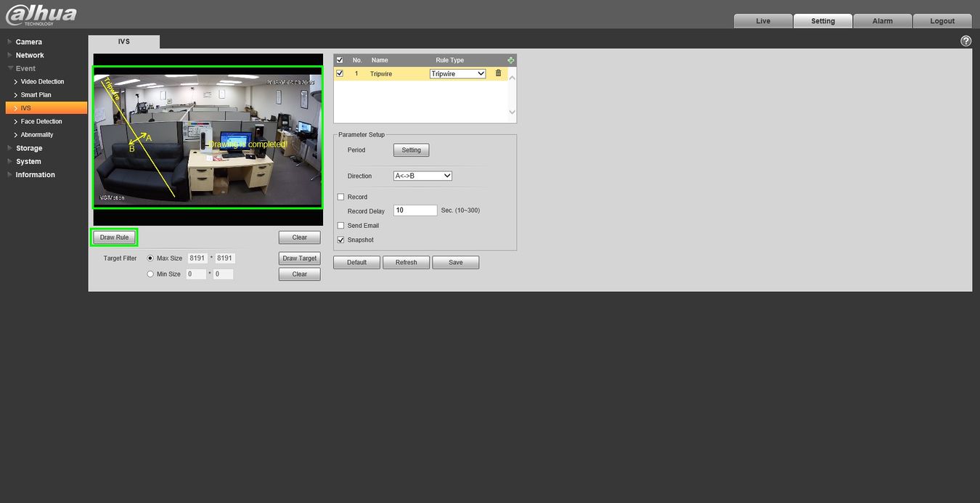
Task: Click the Record Delay input field
Action: point(415,210)
